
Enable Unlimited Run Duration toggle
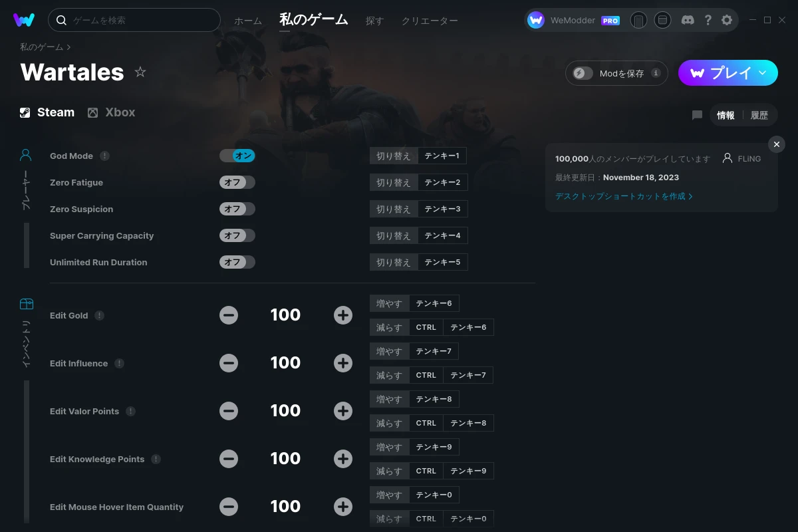pyautogui.click(x=237, y=262)
